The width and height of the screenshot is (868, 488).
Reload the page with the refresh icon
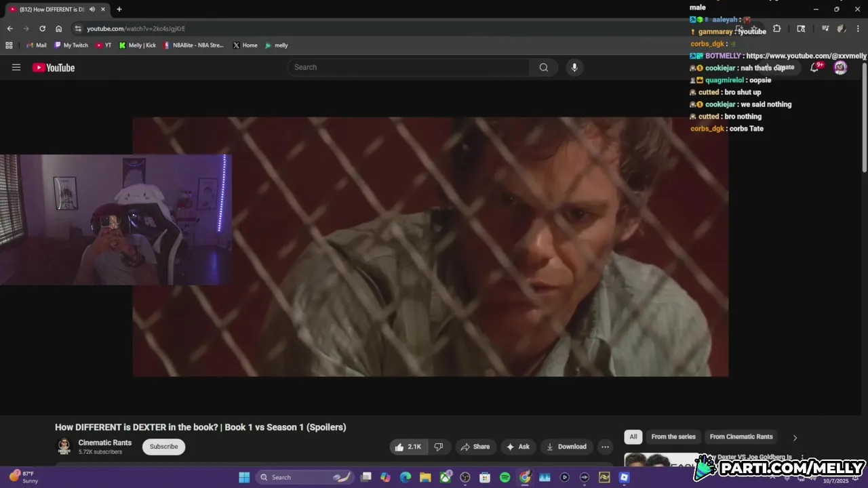pyautogui.click(x=42, y=28)
